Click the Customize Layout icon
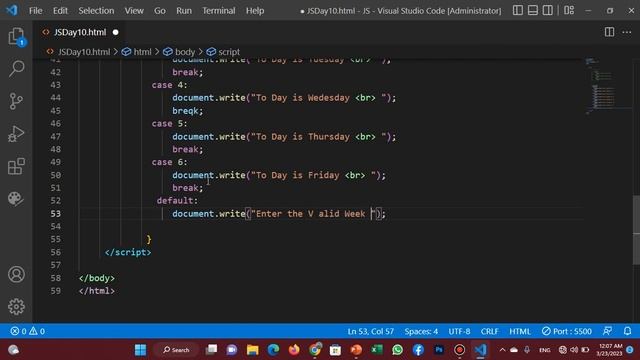The image size is (640, 360). coord(569,10)
